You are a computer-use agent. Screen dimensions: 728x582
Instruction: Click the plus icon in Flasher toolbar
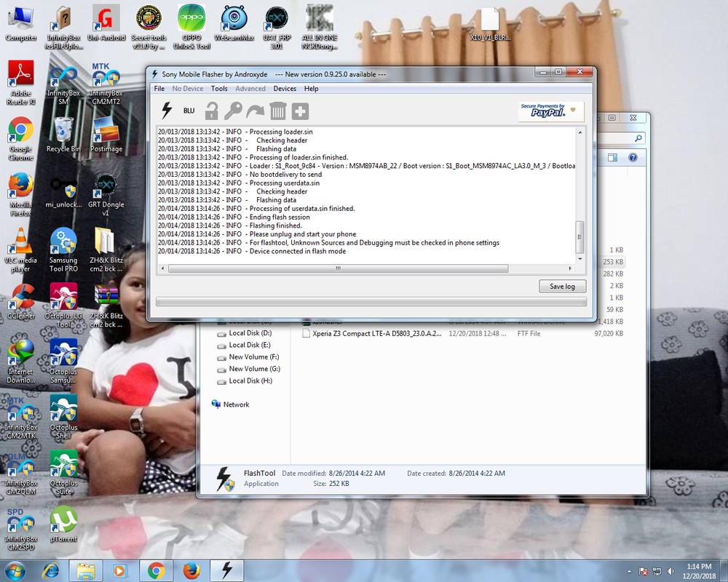coord(300,111)
